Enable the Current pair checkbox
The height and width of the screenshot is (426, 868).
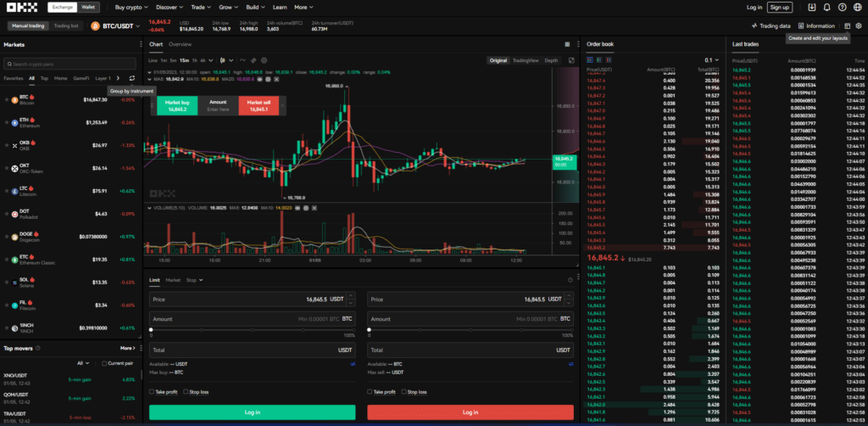point(104,363)
